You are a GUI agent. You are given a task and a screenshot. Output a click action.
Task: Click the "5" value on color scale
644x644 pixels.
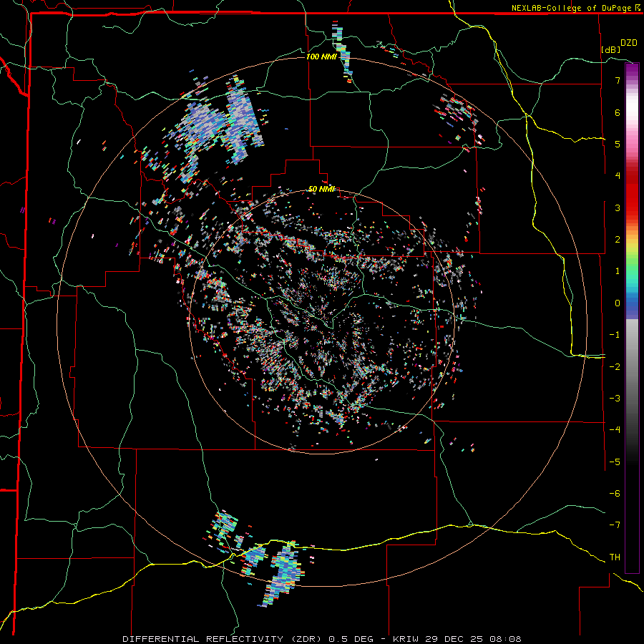click(618, 144)
